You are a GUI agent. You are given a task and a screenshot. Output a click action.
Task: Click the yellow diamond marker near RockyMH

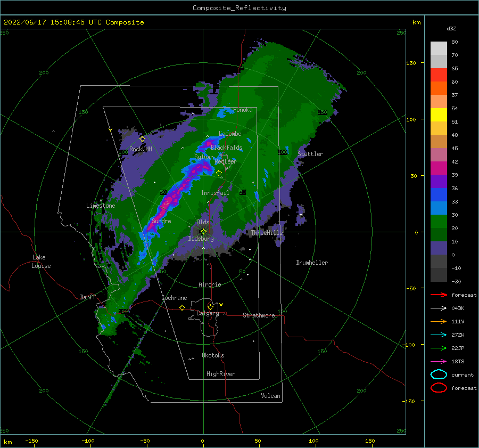(x=142, y=139)
